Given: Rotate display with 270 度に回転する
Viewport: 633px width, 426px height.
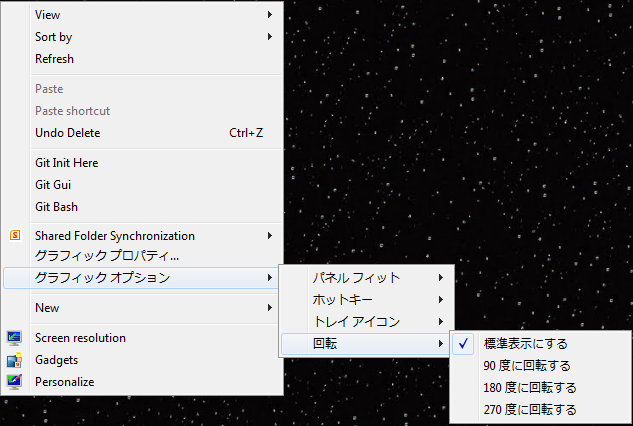Looking at the screenshot, I should pos(541,410).
